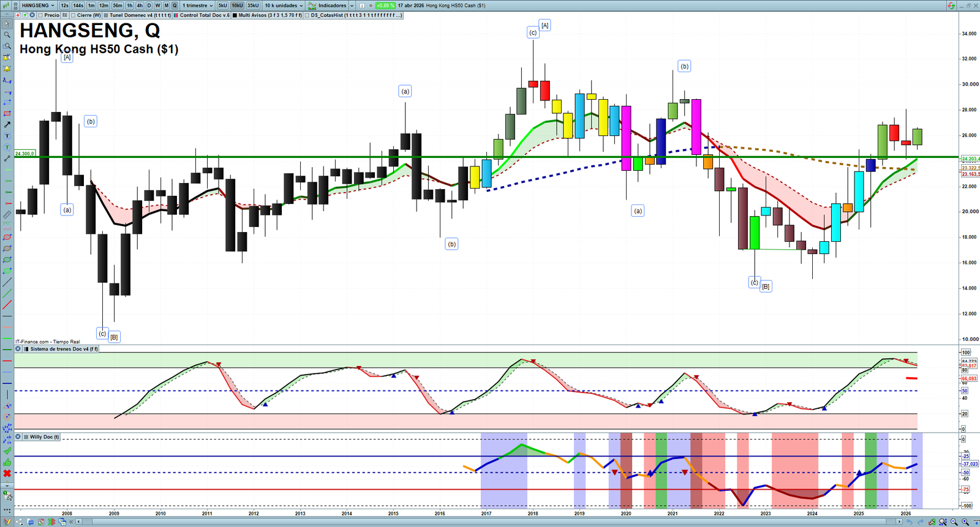The width and height of the screenshot is (980, 527).
Task: Open the 1 trimestre timeframe dropdown
Action: click(197, 6)
